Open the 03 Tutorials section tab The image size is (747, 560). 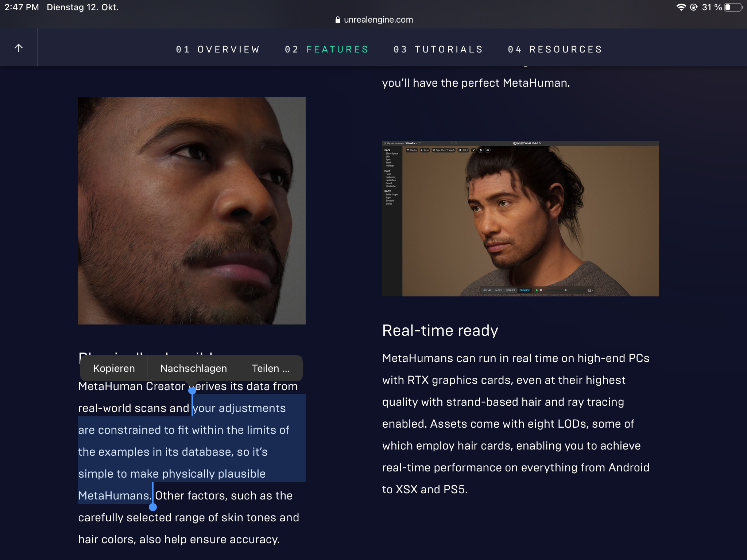click(438, 49)
